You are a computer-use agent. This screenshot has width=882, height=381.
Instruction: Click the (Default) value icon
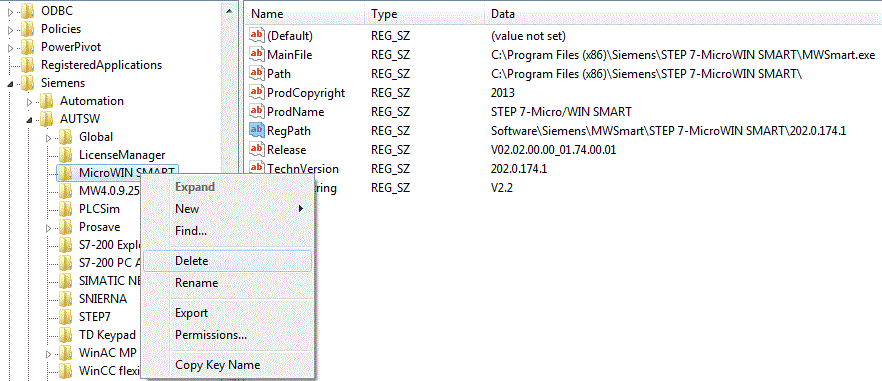(x=256, y=35)
